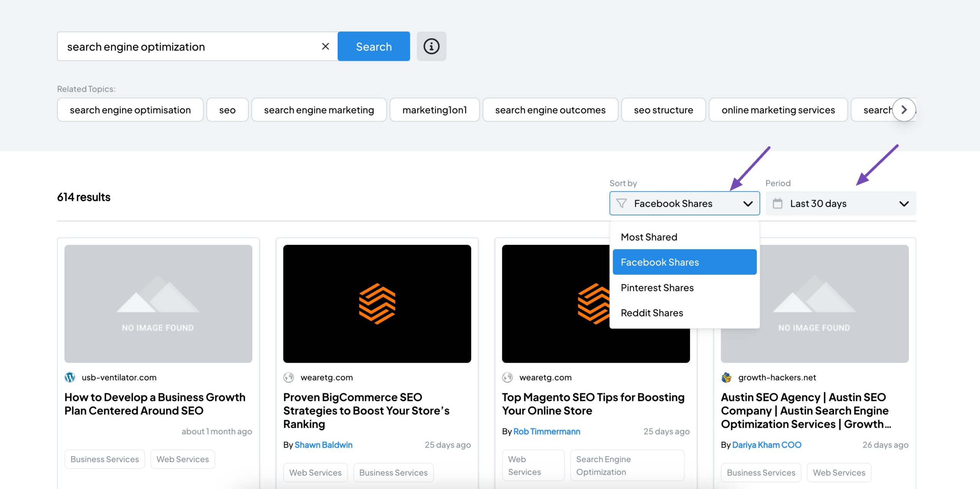Click Web Services tag on Magento card
Viewport: 980px width, 489px height.
(533, 465)
